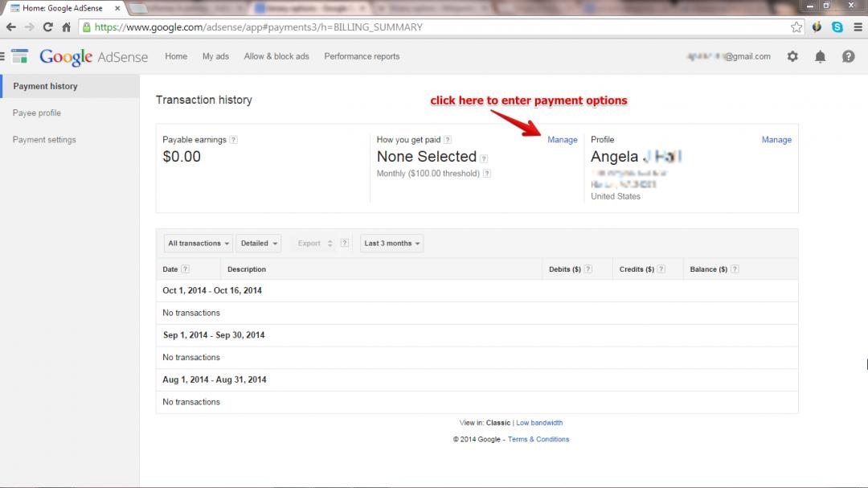This screenshot has height=488, width=868.
Task: Click Google AdSense logo
Action: pyautogui.click(x=93, y=56)
